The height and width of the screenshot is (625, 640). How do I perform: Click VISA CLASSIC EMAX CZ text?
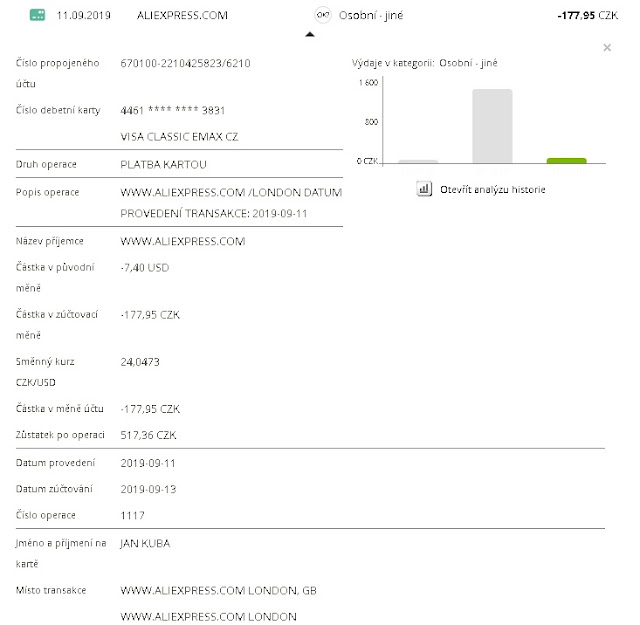coord(179,137)
